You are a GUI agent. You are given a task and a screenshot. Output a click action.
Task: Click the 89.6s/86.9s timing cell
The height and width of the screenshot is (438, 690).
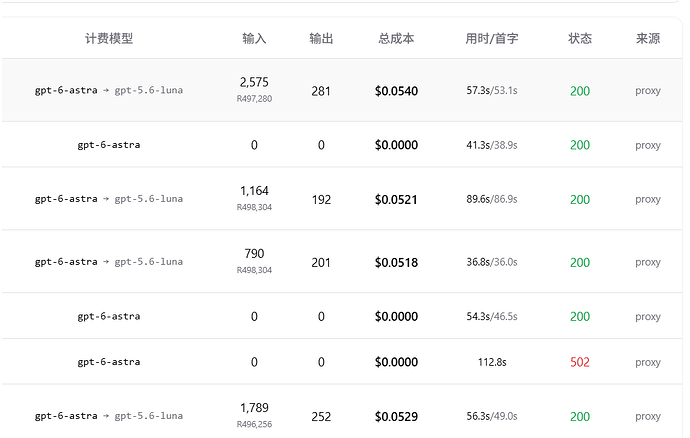tap(492, 199)
